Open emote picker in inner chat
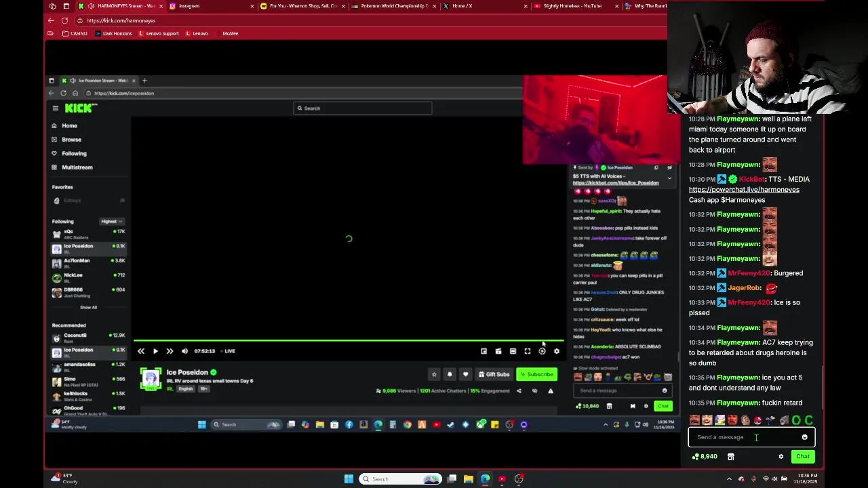868x488 pixels. click(x=665, y=390)
